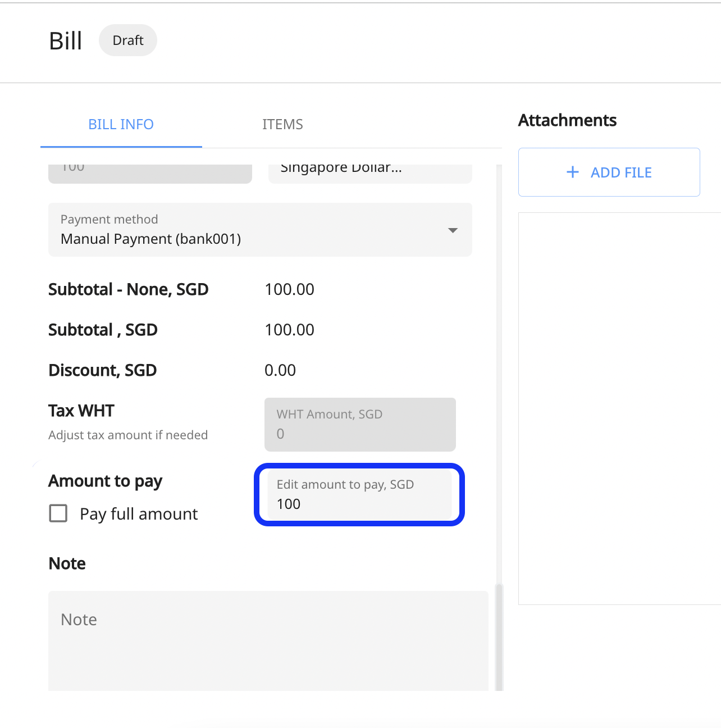The width and height of the screenshot is (721, 728).
Task: Enable the Pay full amount checkbox
Action: (x=58, y=513)
